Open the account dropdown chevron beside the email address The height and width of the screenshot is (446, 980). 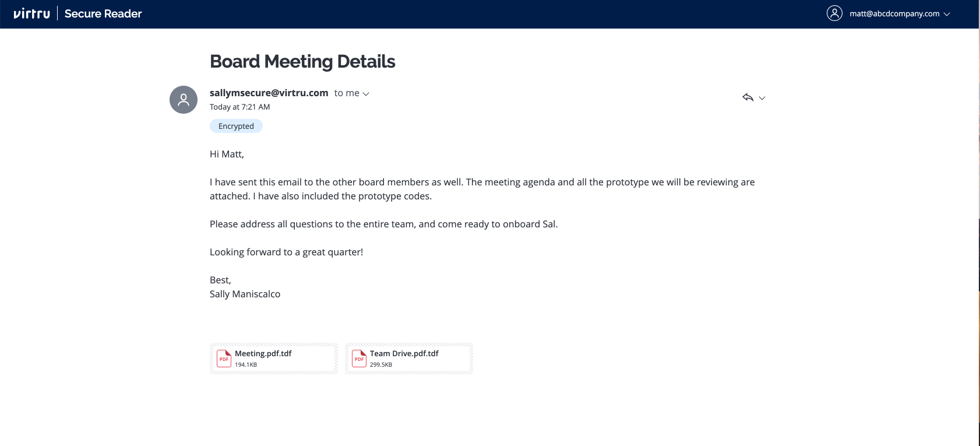(x=947, y=14)
